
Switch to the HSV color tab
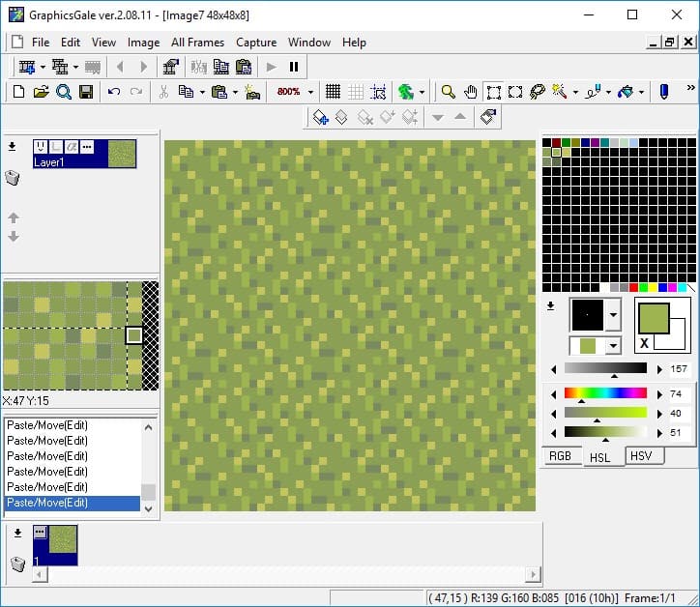[643, 455]
